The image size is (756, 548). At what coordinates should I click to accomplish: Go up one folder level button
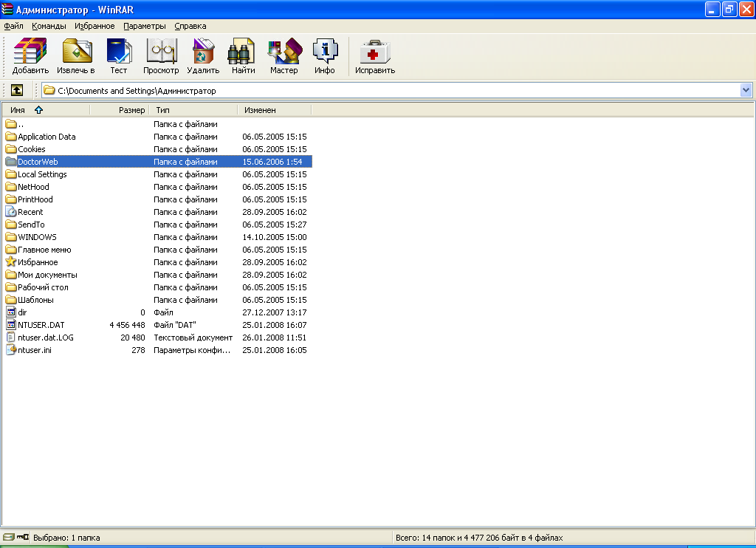17,90
